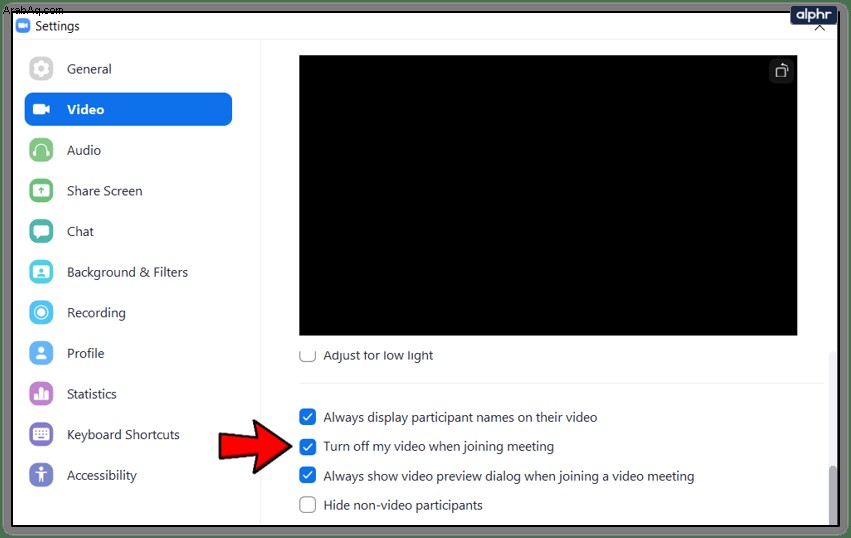Click the Accessibility figure icon
The image size is (851, 538).
click(41, 475)
